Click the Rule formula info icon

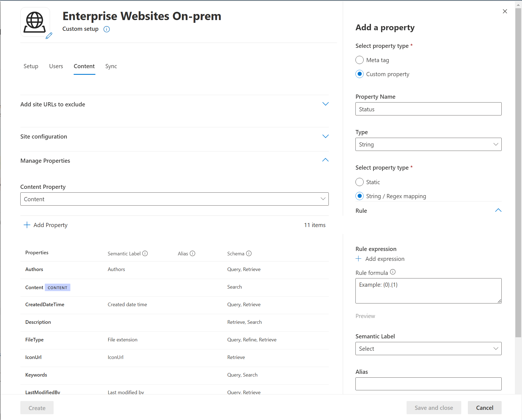click(x=393, y=272)
